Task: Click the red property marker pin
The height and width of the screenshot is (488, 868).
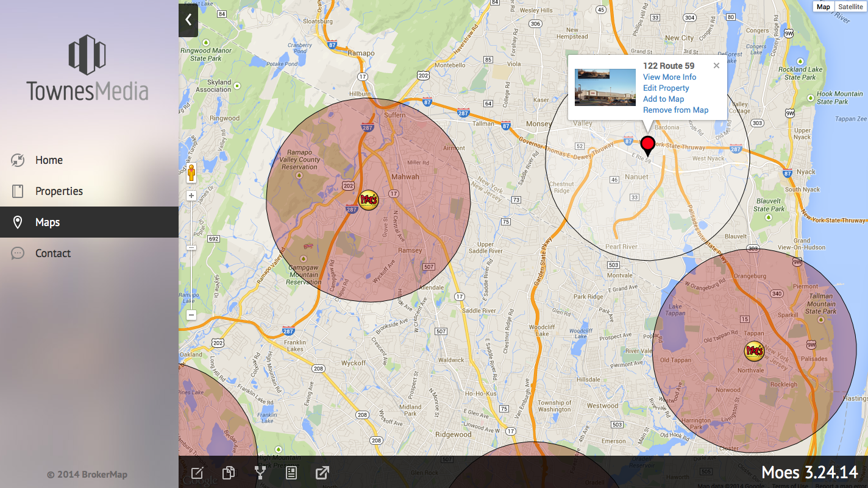Action: click(x=648, y=146)
